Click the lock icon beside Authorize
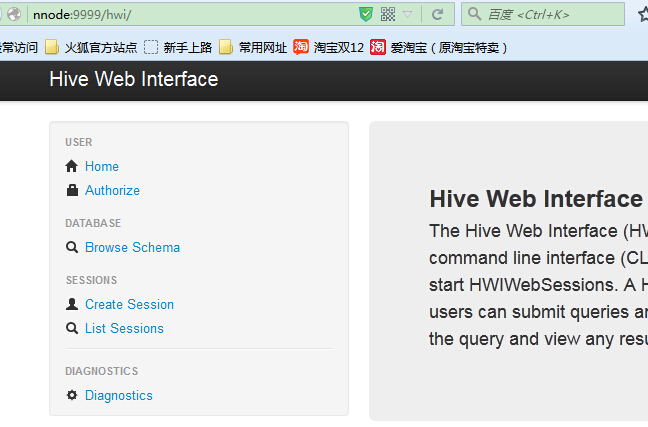 tap(72, 190)
